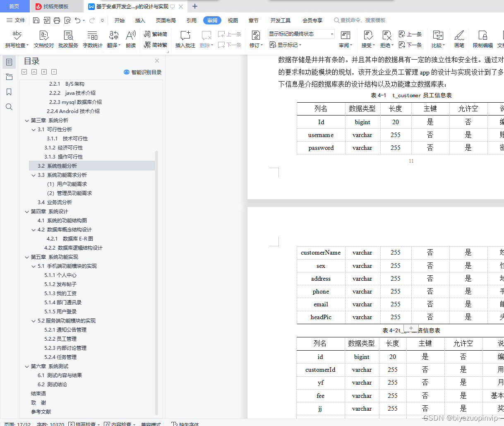Switch to the 找稻壳模板 tab

pos(56,6)
